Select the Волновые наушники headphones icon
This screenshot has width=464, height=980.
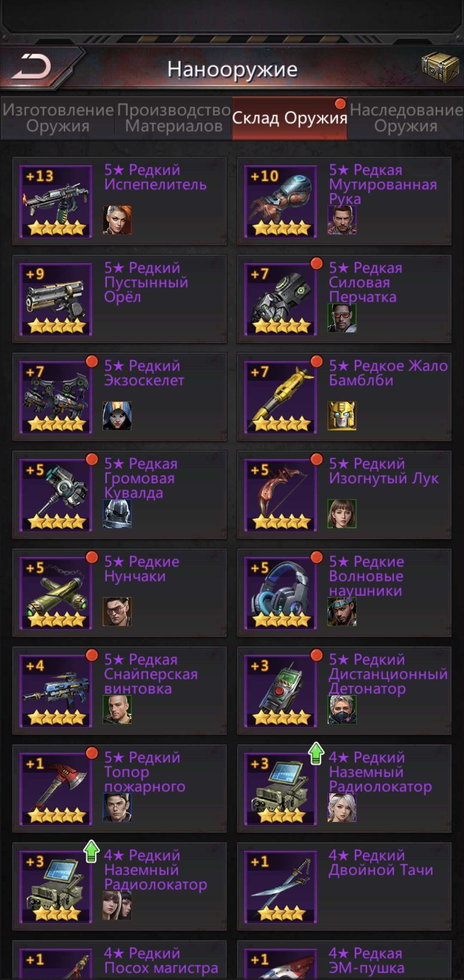coord(281,593)
